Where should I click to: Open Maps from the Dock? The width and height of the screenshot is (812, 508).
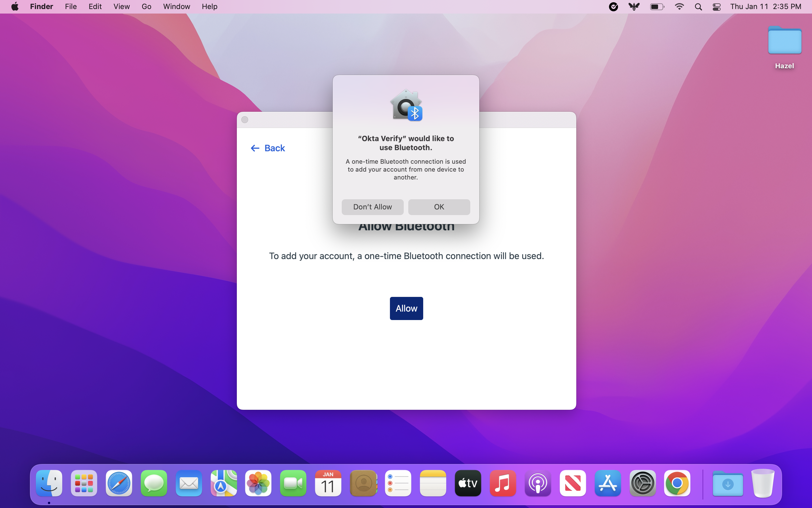click(224, 483)
